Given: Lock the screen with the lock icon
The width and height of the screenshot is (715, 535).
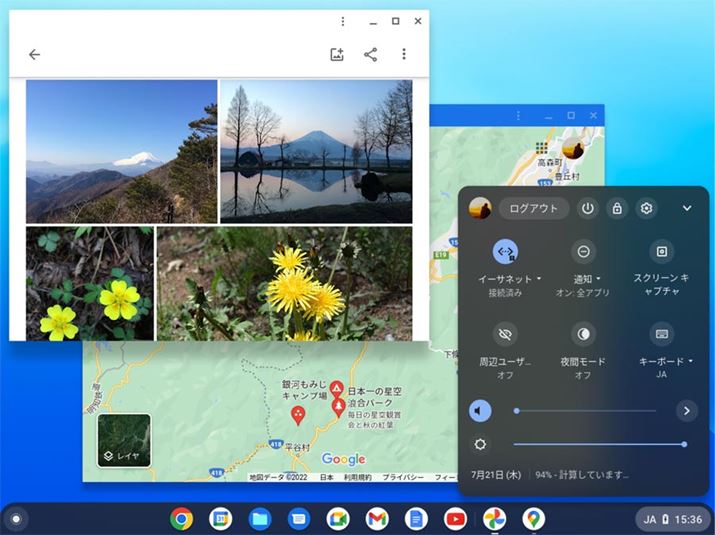Looking at the screenshot, I should [617, 208].
